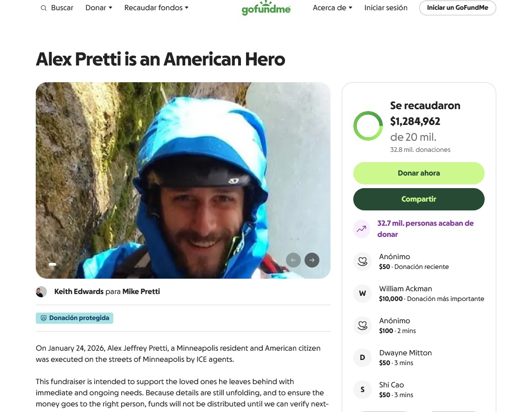Image resolution: width=532 pixels, height=412 pixels.
Task: Click the Donación protegida badge
Action: pos(74,318)
